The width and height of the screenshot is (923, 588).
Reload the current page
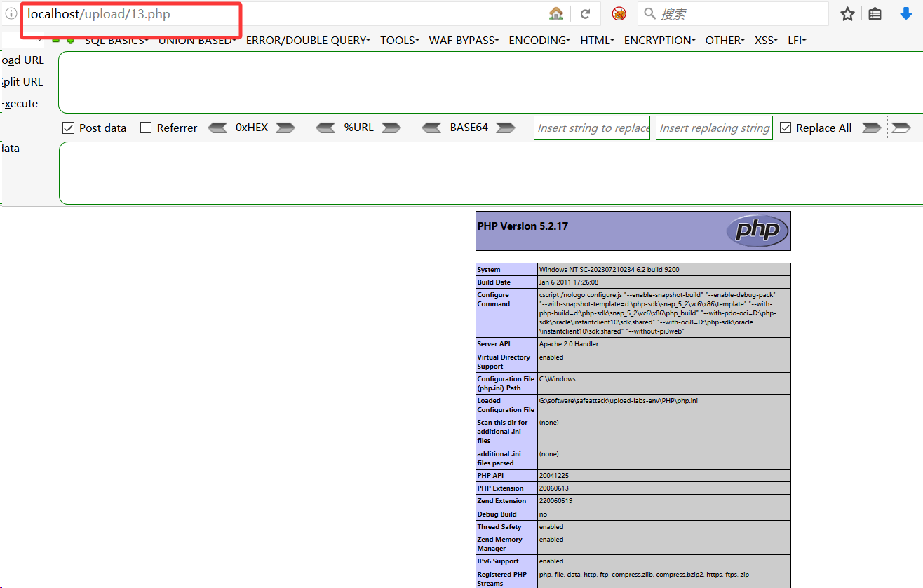coord(585,13)
